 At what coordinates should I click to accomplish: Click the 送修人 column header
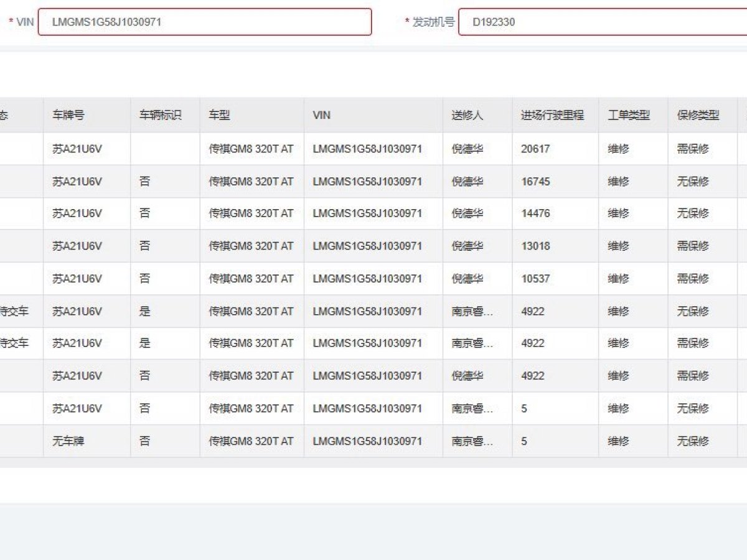[x=467, y=115]
